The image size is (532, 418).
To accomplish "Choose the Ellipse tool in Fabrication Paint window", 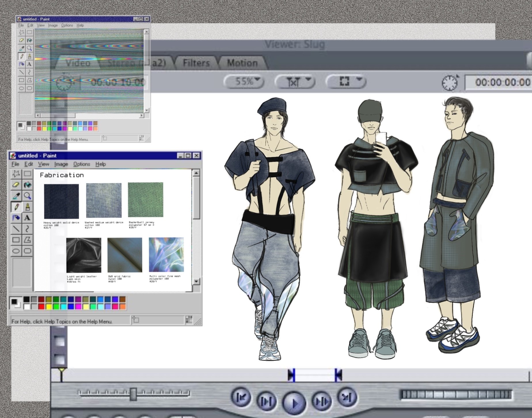I will click(16, 251).
